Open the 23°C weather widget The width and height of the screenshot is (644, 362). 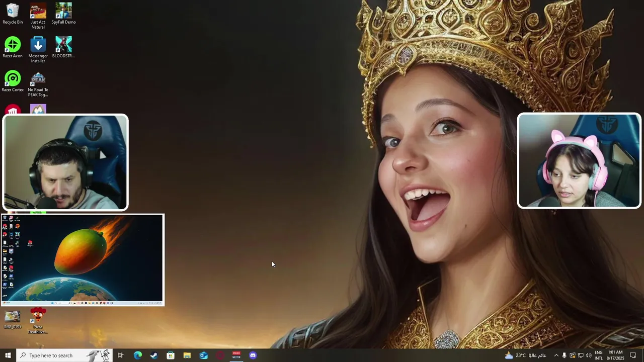(x=525, y=355)
